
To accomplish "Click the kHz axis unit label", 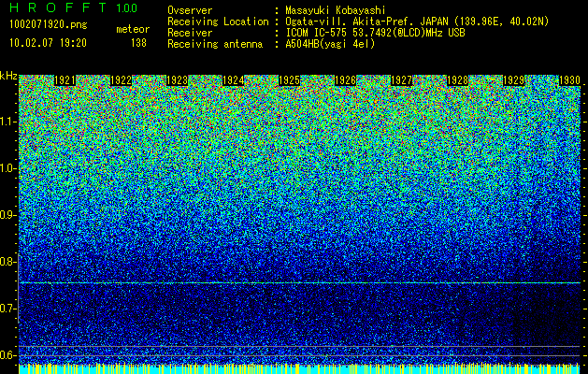I will (8, 76).
